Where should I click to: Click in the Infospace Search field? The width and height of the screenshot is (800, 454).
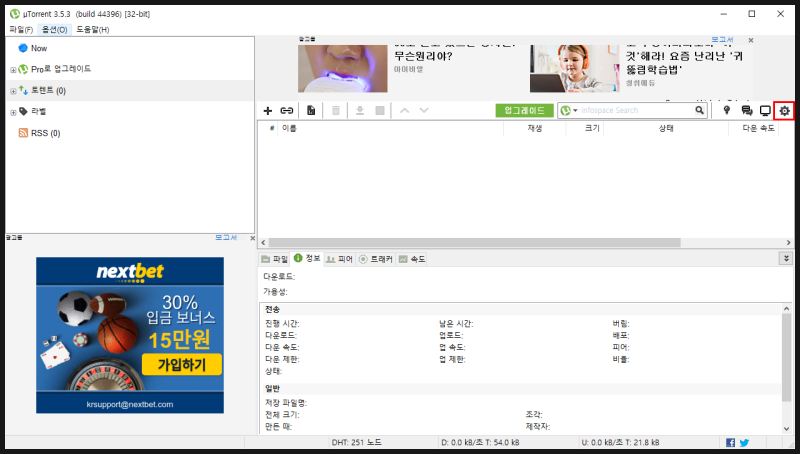click(637, 110)
